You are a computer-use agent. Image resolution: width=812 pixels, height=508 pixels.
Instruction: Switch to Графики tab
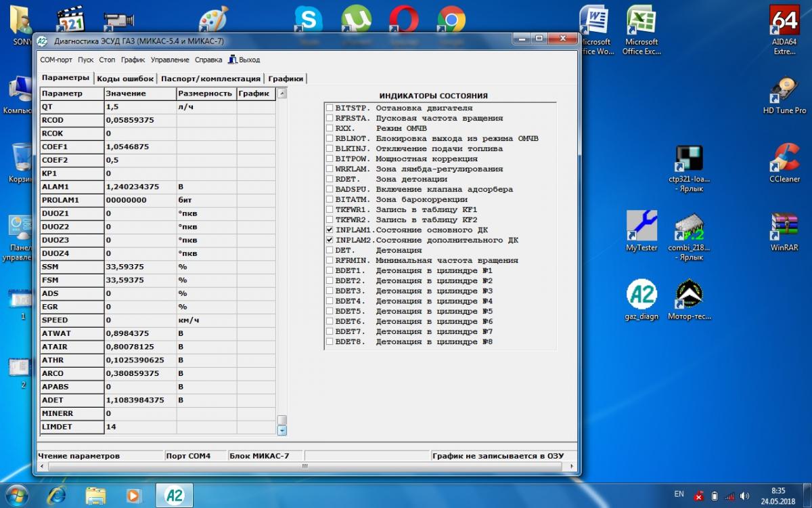click(x=286, y=79)
